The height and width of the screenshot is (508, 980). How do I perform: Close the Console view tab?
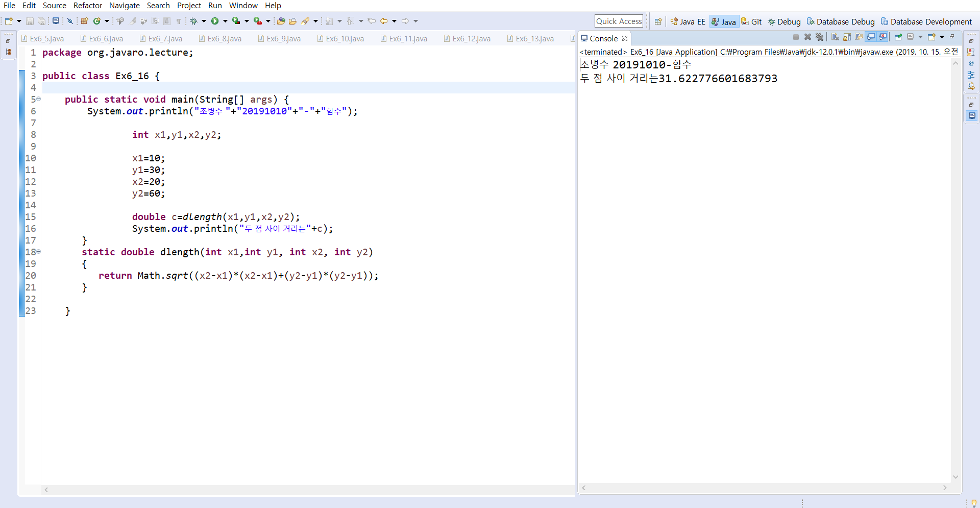(x=625, y=38)
